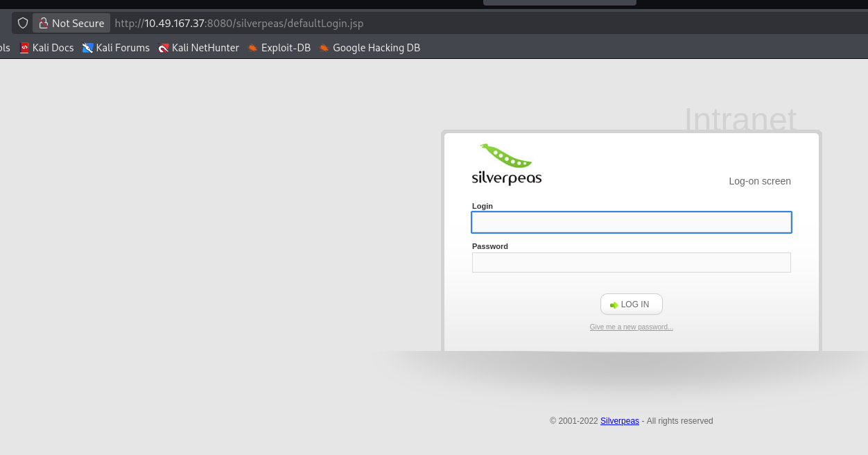This screenshot has height=455, width=868.
Task: Click the Not Secure padlock badge
Action: [71, 23]
